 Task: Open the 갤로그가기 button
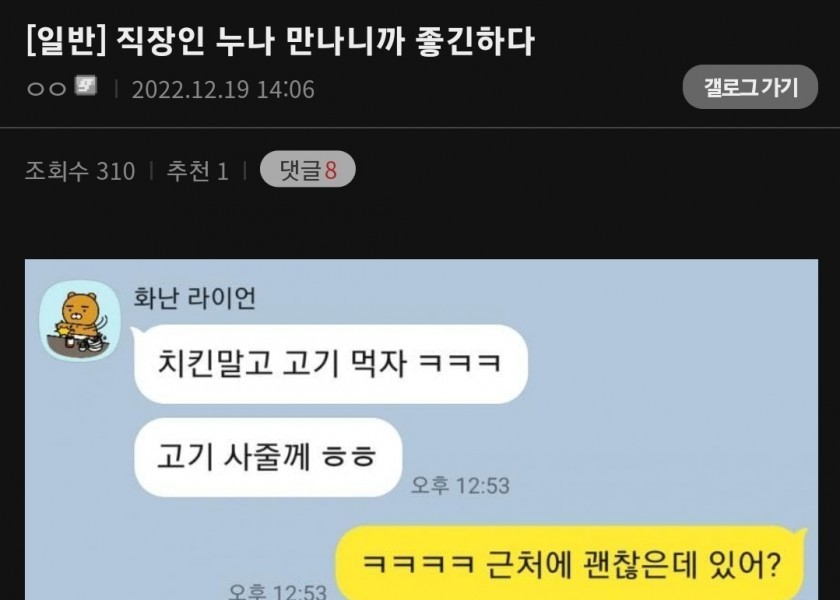coord(749,87)
